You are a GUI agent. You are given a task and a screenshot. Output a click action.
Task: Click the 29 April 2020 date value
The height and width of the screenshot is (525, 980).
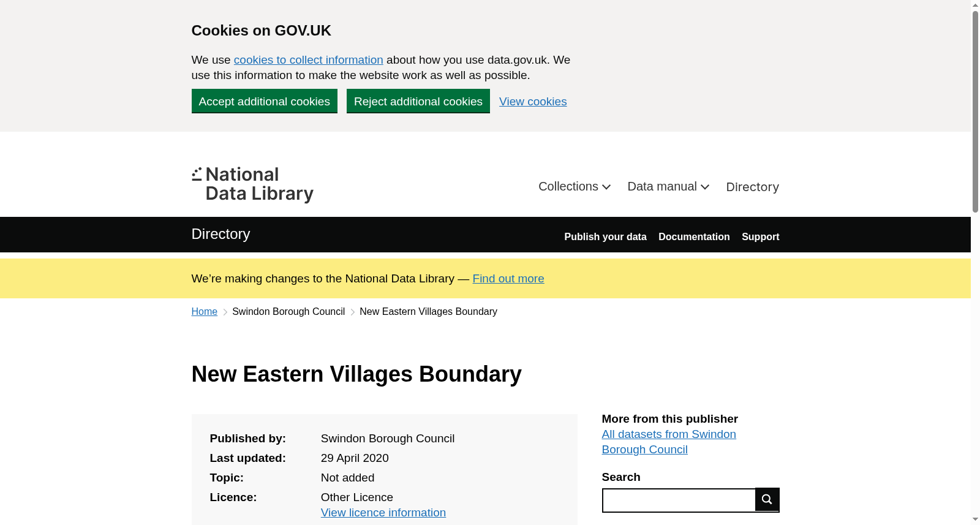point(355,458)
